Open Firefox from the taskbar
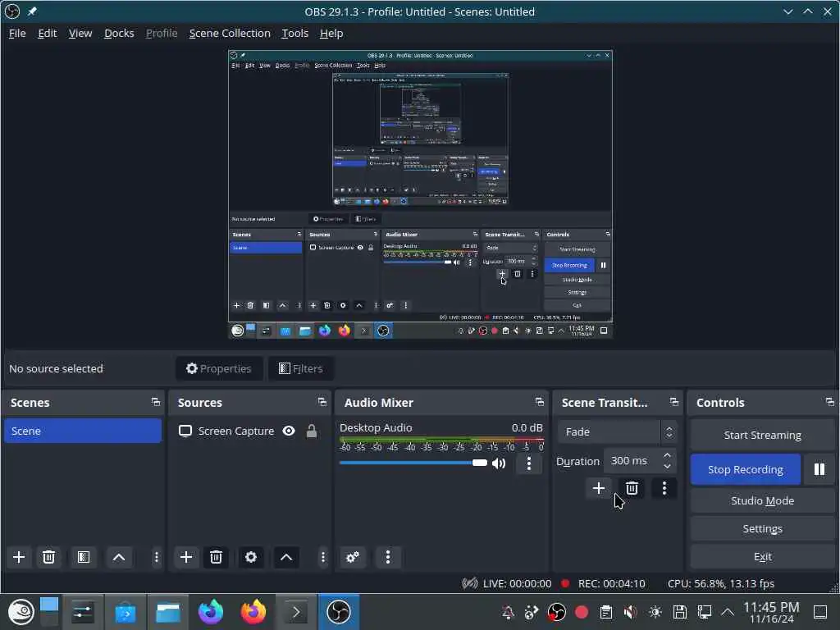This screenshot has width=840, height=630. pos(253,612)
